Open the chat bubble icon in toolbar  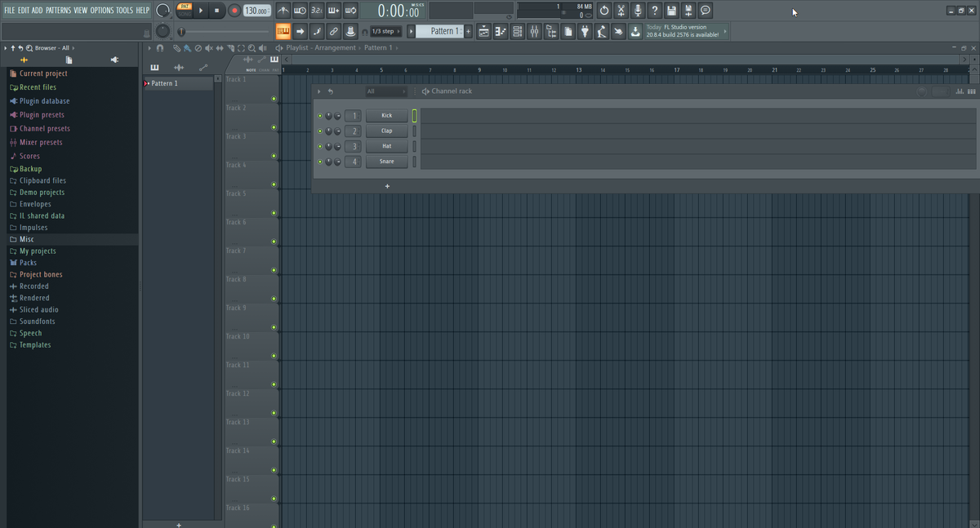[706, 11]
